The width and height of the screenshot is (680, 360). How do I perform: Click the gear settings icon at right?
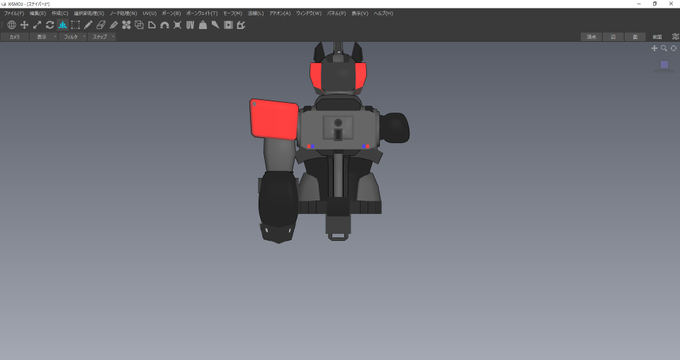point(675,37)
